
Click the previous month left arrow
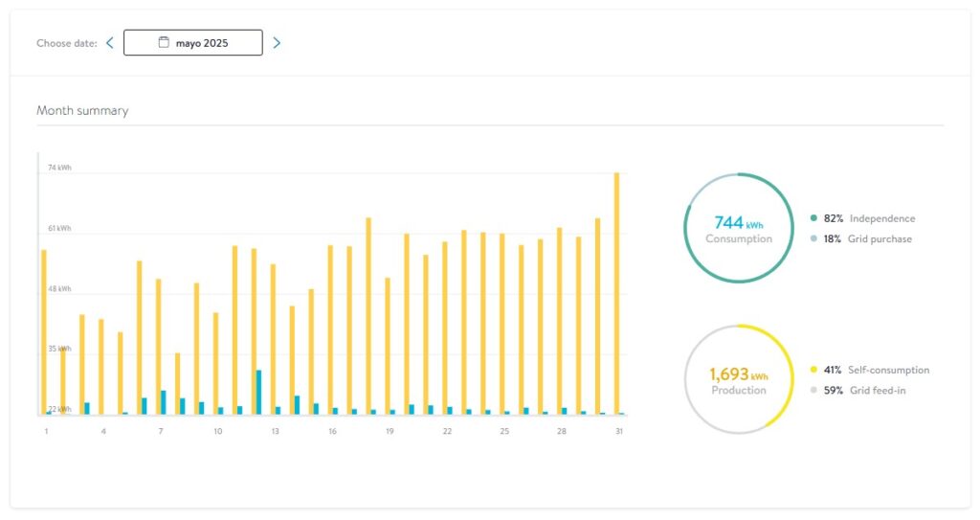pyautogui.click(x=110, y=43)
